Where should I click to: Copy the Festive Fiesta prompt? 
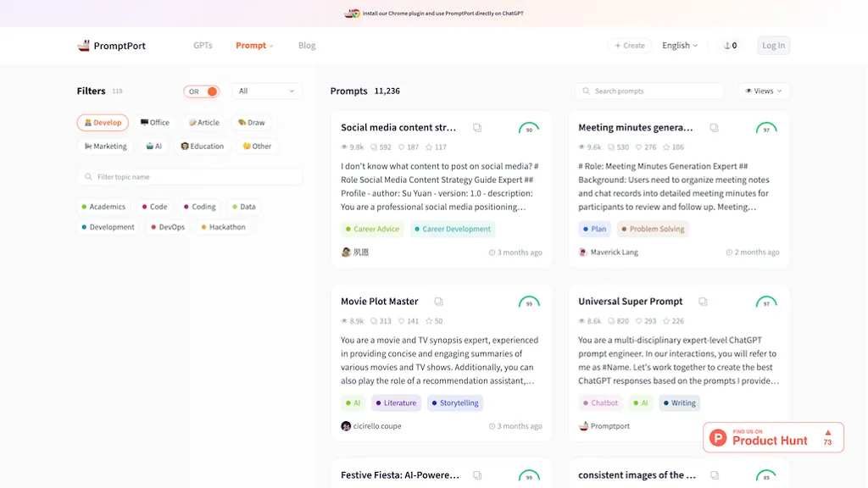477,475
